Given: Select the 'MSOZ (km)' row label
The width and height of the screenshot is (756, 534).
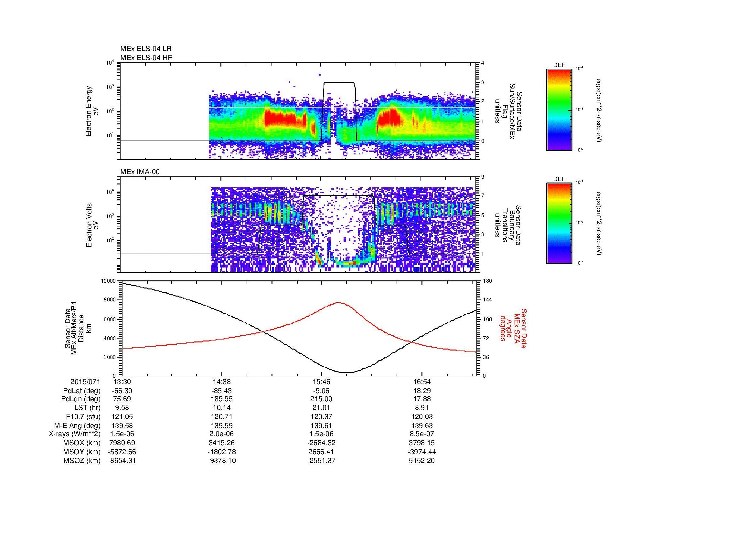Looking at the screenshot, I should tap(82, 461).
